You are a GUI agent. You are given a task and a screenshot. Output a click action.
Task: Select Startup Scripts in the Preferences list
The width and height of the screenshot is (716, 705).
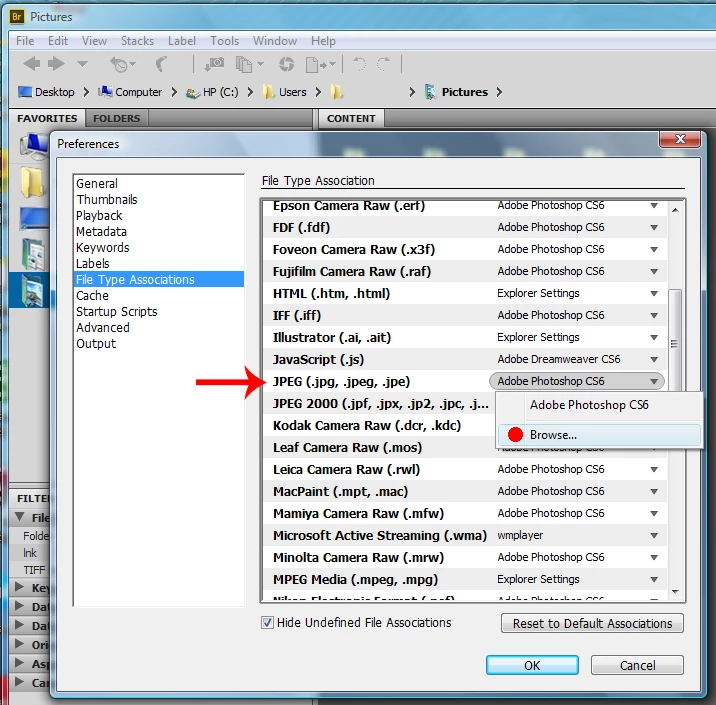(116, 311)
